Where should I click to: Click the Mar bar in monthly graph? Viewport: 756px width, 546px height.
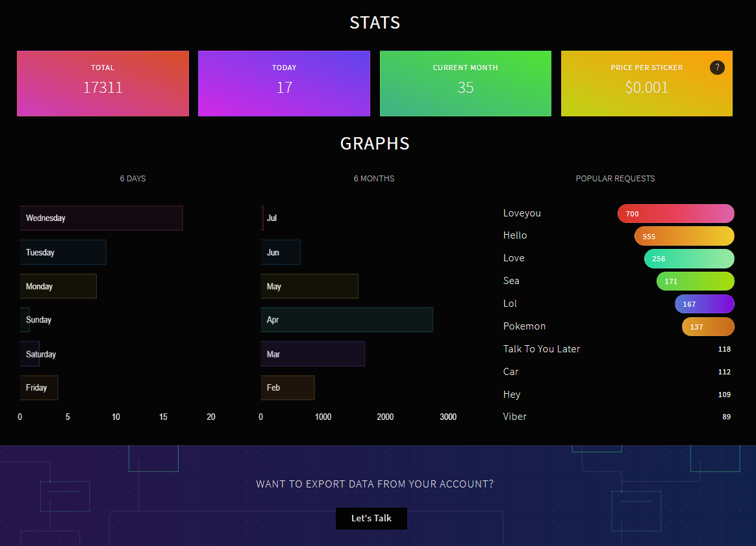(312, 354)
